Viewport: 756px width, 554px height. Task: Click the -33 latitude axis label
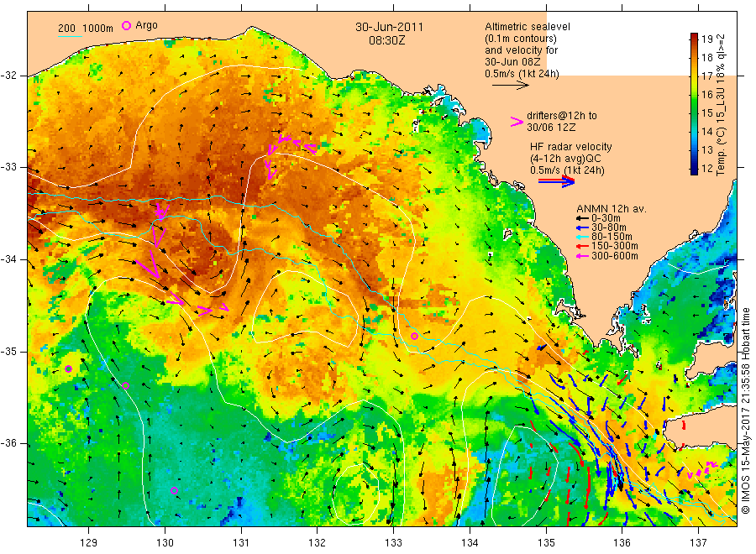[x=10, y=167]
